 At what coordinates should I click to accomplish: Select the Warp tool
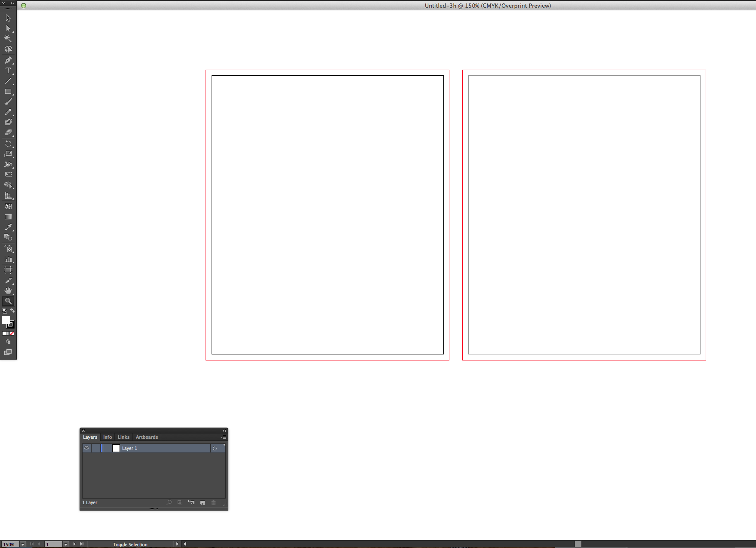coord(8,164)
